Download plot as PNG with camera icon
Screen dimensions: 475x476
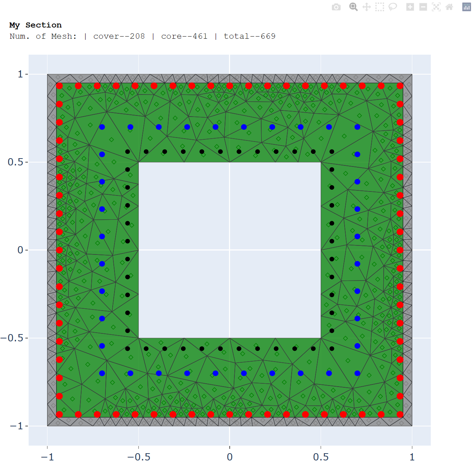pos(336,7)
